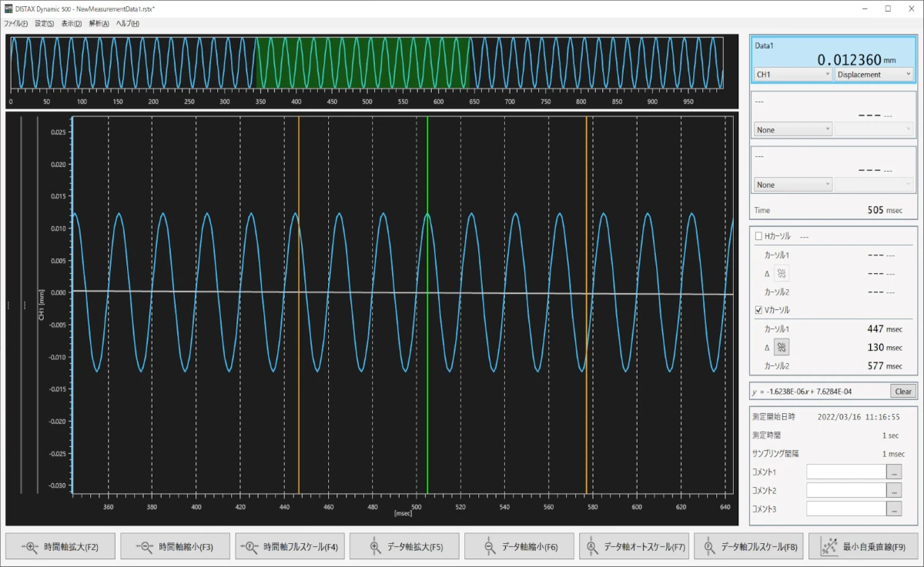Click 時間軸フルスケール(F4) button

pyautogui.click(x=290, y=546)
